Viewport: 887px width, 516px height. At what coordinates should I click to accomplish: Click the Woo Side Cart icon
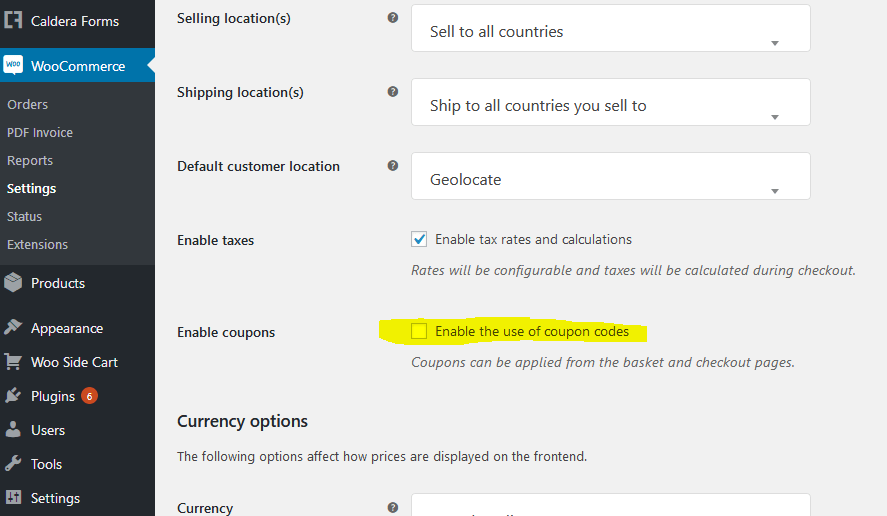(13, 362)
